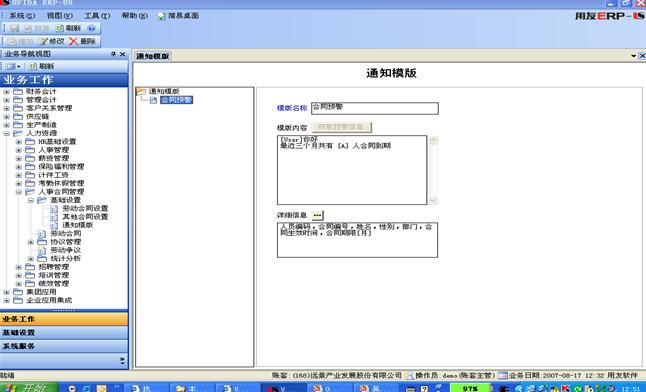Collapse the 人力资源 tree node
The image size is (646, 392).
(7, 133)
